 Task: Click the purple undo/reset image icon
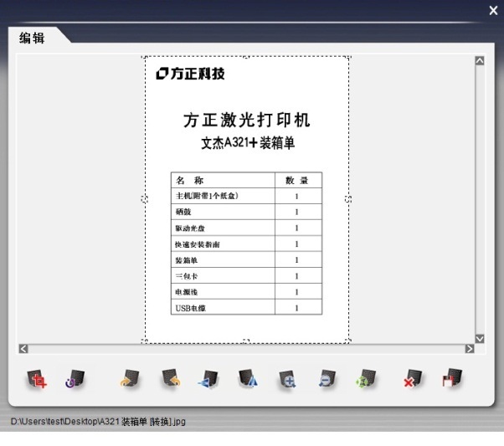coord(75,379)
